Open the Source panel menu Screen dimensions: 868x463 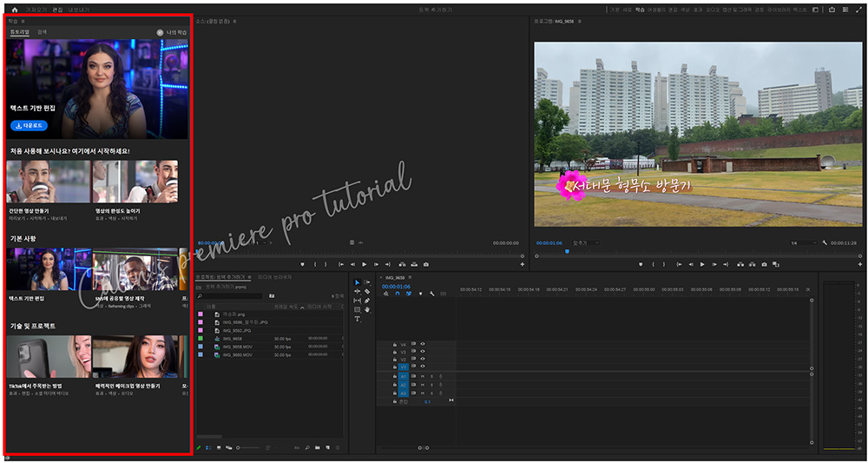[234, 21]
